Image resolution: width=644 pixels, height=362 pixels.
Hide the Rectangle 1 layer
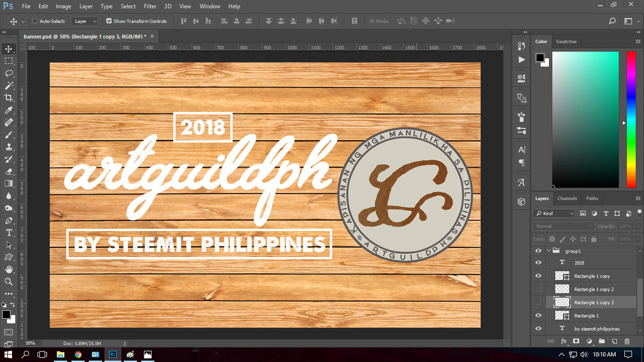pos(538,315)
